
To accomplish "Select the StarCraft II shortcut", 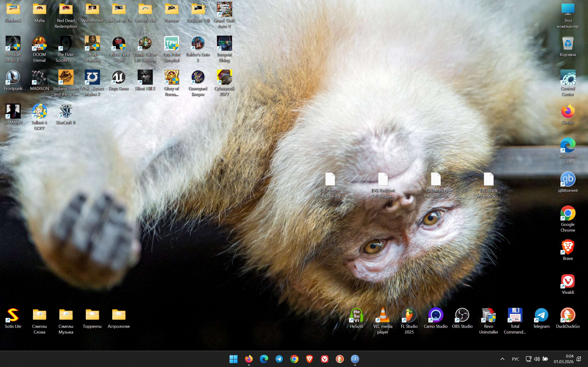I will (66, 112).
